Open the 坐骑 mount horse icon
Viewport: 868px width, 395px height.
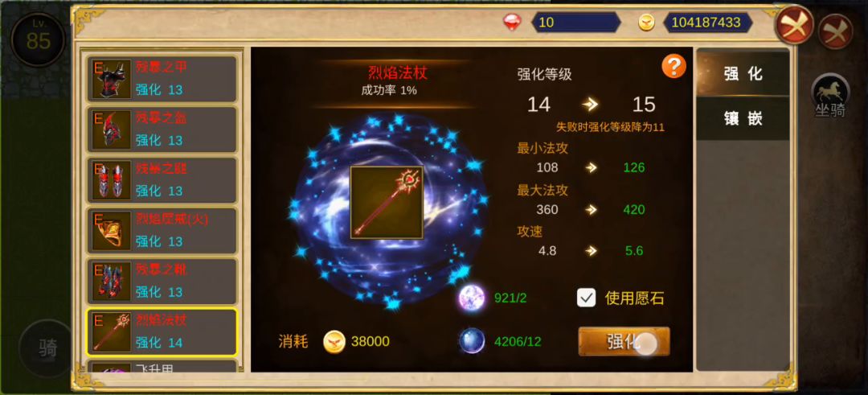[x=829, y=94]
